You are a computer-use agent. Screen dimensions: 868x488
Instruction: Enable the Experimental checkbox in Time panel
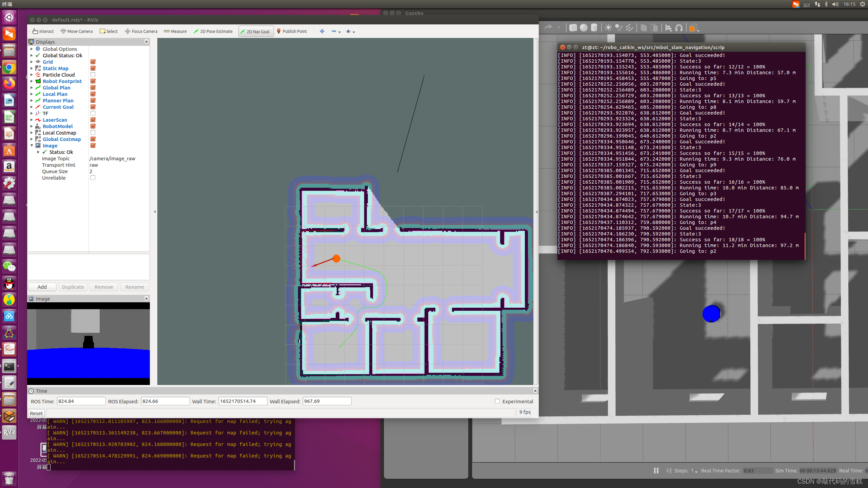tap(497, 401)
